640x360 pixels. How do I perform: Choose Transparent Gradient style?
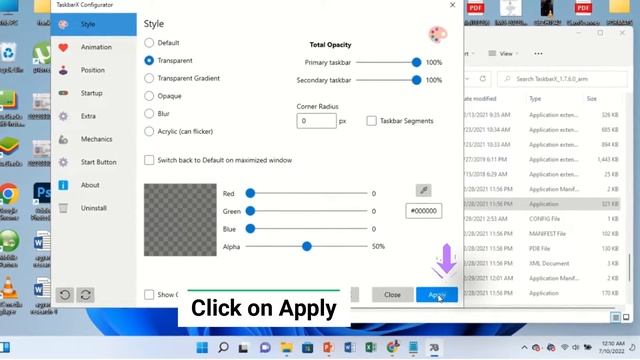[149, 78]
